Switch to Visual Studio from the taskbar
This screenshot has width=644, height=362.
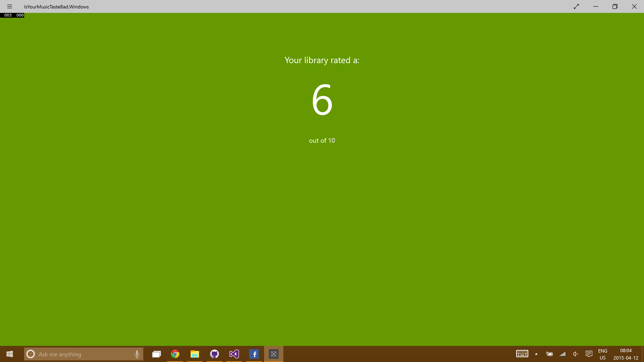234,354
